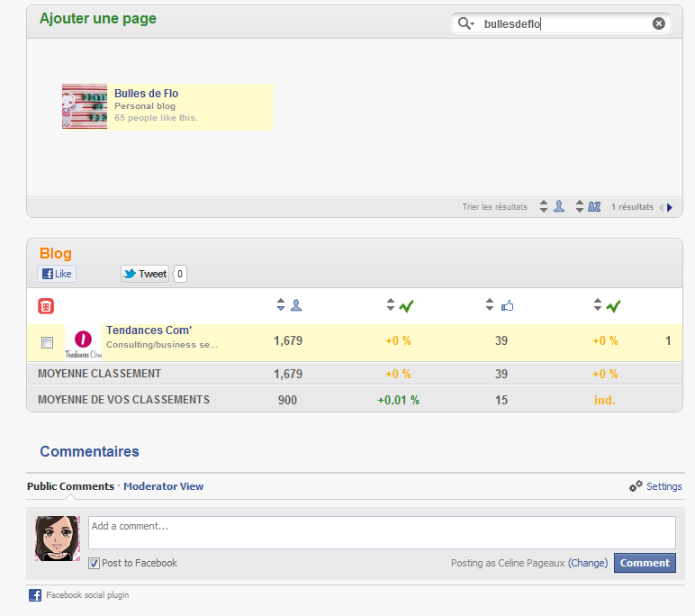Click the ind. orange value
Screen dimensions: 695x616
605,400
